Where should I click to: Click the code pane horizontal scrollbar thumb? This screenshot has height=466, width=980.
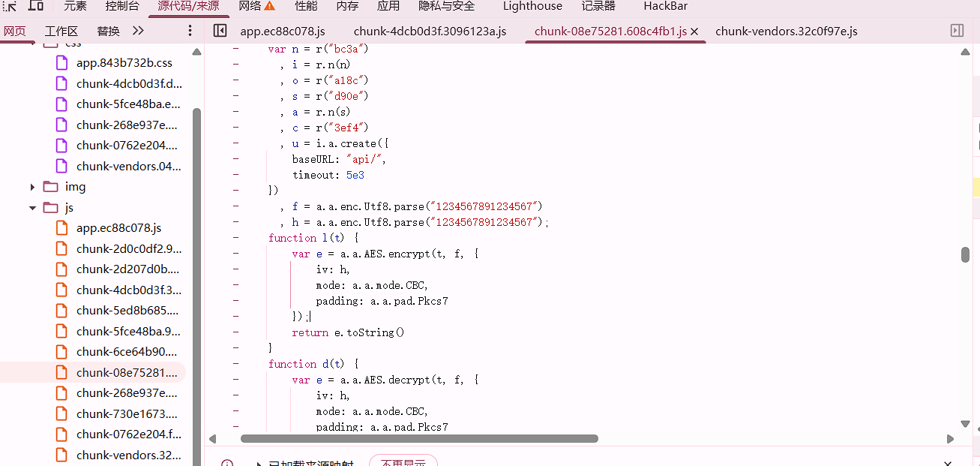coord(418,439)
